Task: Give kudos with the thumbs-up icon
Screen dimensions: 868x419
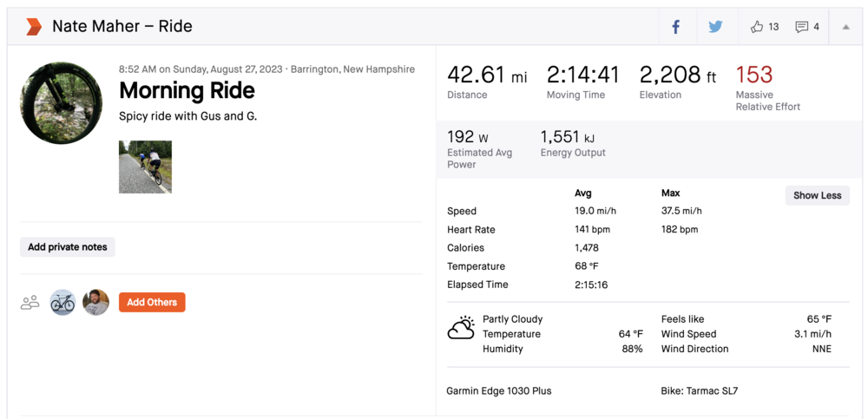Action: pyautogui.click(x=757, y=27)
